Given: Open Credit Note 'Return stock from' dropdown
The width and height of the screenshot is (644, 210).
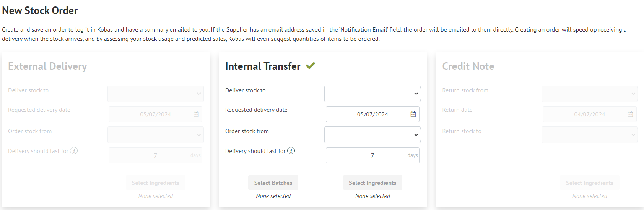Looking at the screenshot, I should tap(590, 94).
